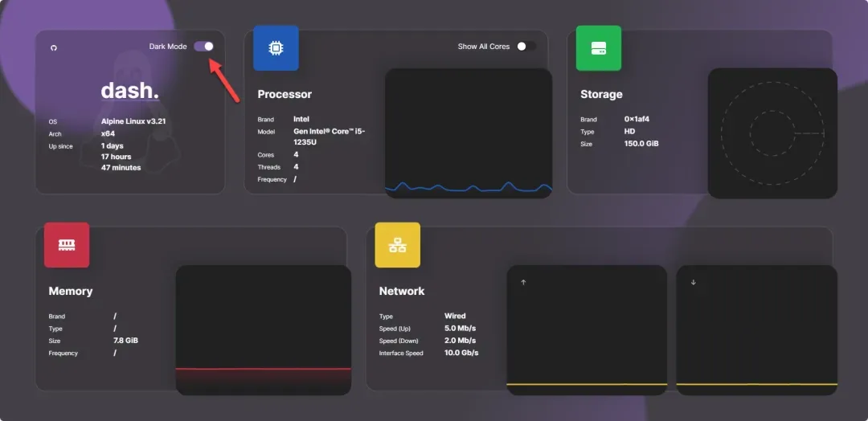Click the blue Processor chip icon
Image resolution: width=868 pixels, height=421 pixels.
click(276, 48)
